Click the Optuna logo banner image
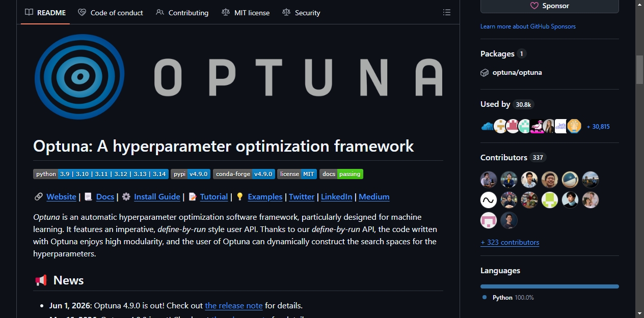This screenshot has width=644, height=318. [238, 77]
